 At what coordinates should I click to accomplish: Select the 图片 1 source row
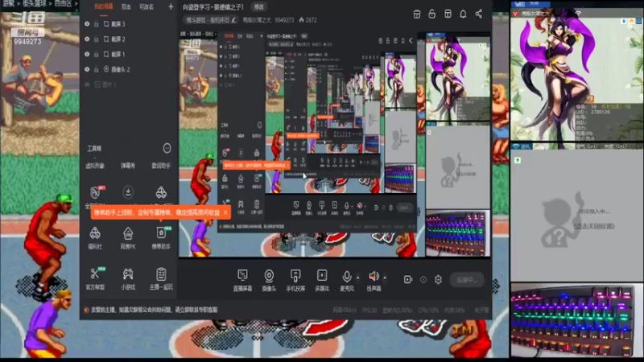tap(129, 84)
